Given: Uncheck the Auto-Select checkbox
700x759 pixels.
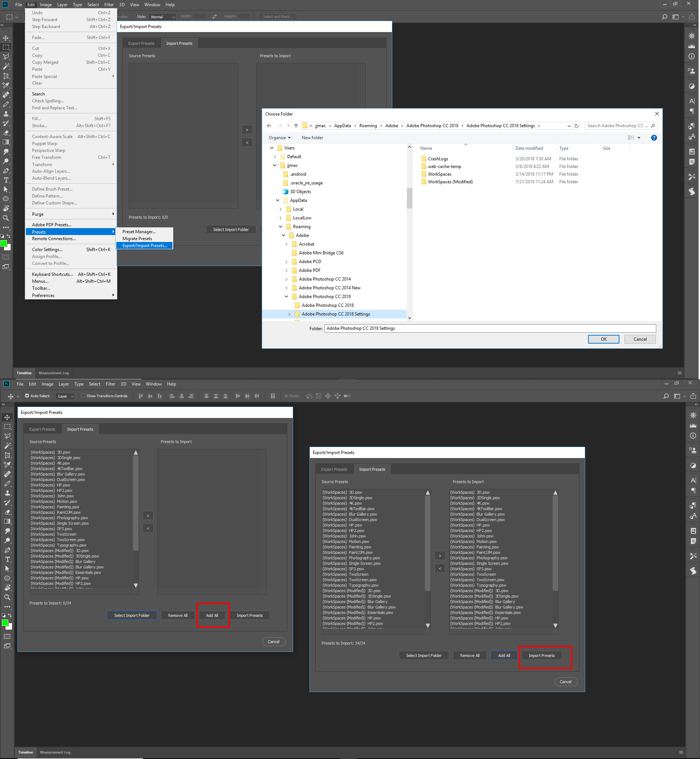Looking at the screenshot, I should [27, 396].
